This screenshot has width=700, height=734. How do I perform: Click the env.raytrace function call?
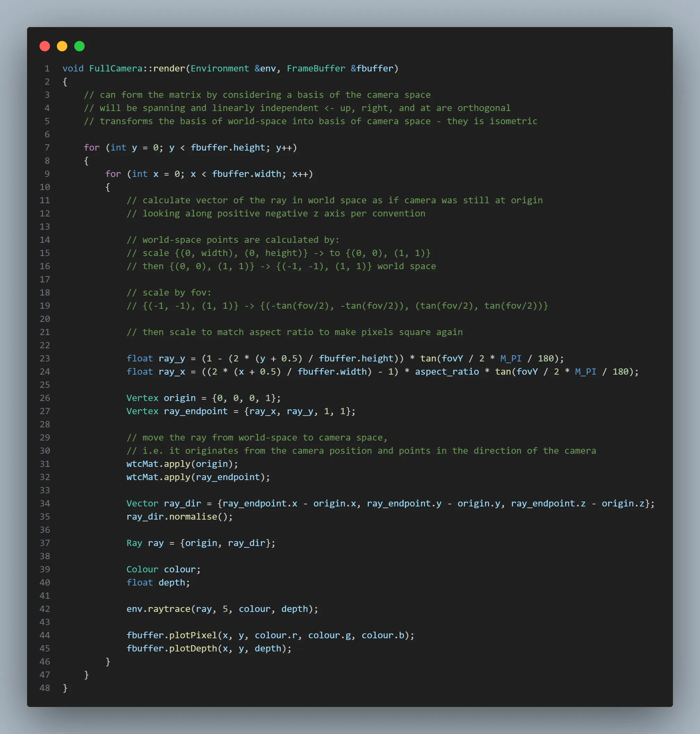point(159,609)
